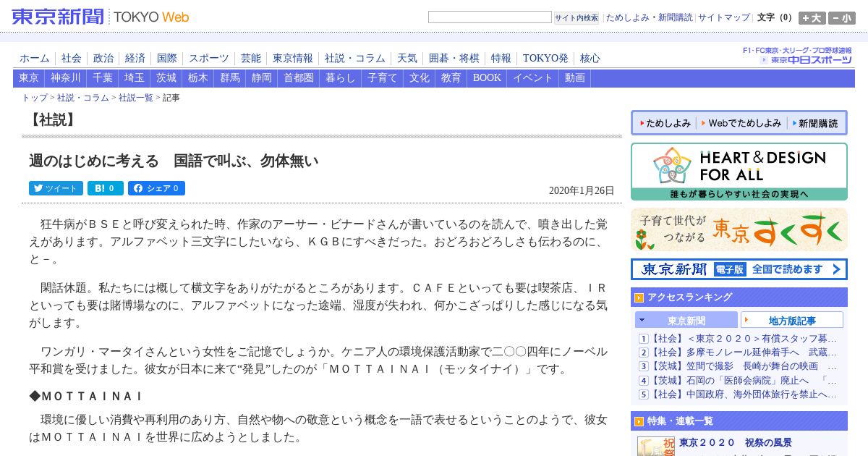This screenshot has height=456, width=868.
Task: Open the HEART & DESIGN FOR ALL banner
Action: [739, 172]
